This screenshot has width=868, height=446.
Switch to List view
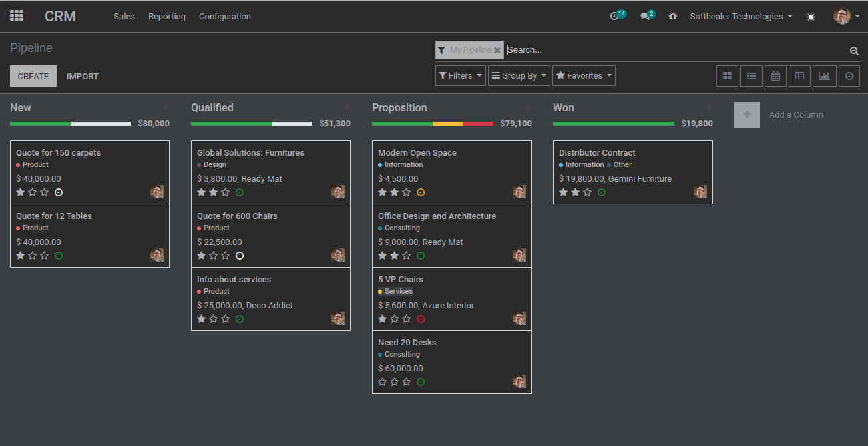(752, 76)
